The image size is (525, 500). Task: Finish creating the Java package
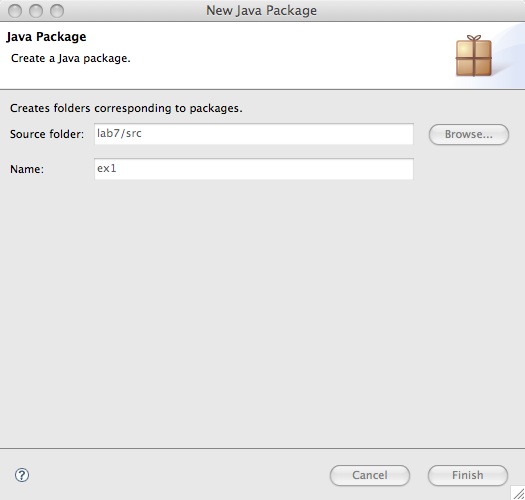(468, 475)
